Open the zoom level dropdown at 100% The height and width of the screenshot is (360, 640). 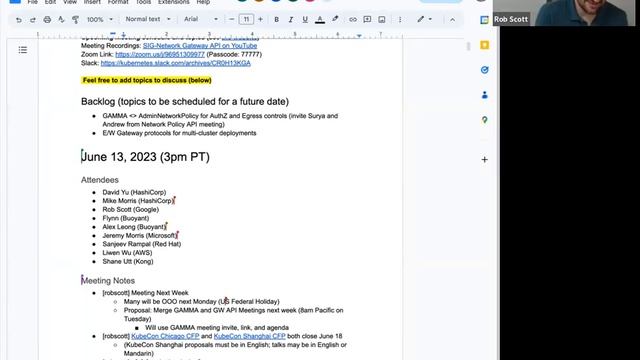100,20
